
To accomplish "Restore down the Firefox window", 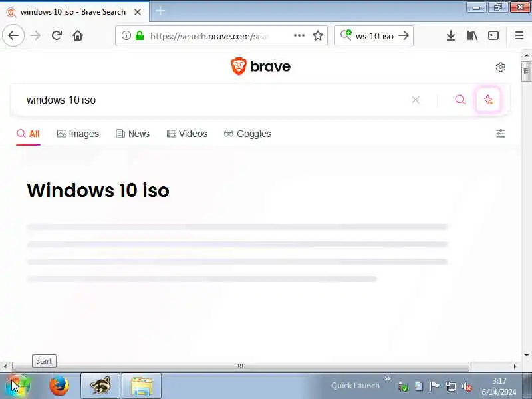I will tap(497, 7).
